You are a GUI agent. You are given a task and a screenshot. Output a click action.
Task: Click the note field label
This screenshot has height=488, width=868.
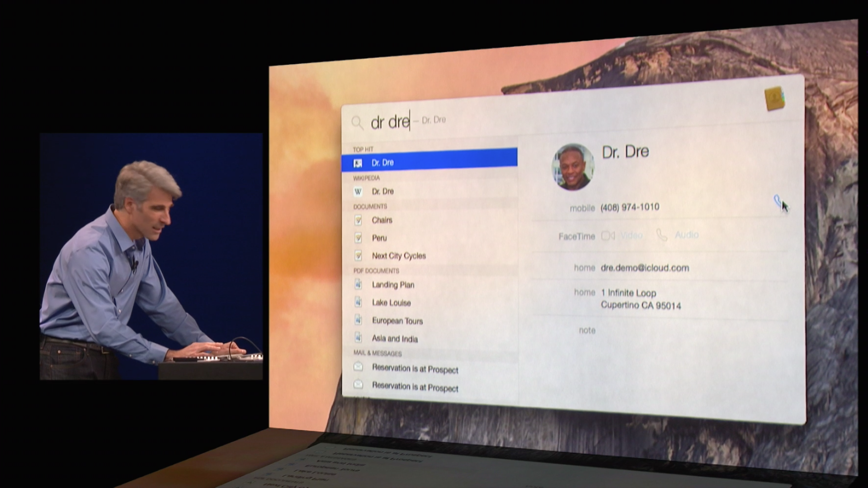[x=587, y=330]
